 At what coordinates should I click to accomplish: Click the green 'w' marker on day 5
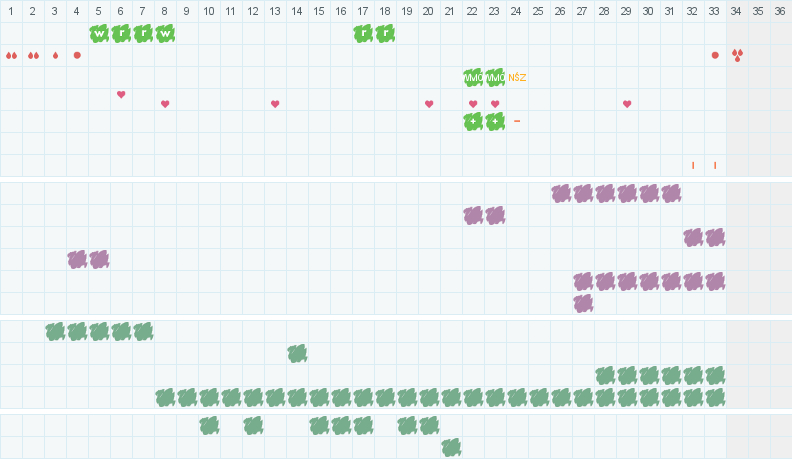[x=99, y=33]
